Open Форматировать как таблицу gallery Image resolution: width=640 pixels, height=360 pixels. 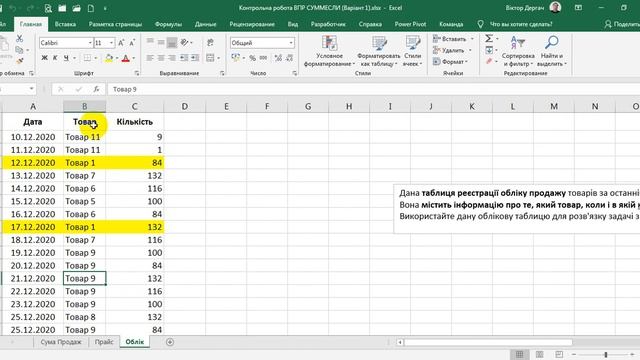pos(379,51)
